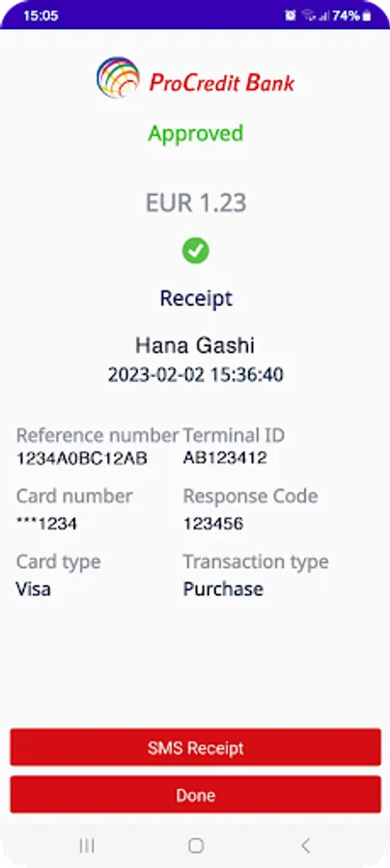Viewport: 390px width, 868px height.
Task: Tap the Approved status label
Action: click(x=196, y=133)
